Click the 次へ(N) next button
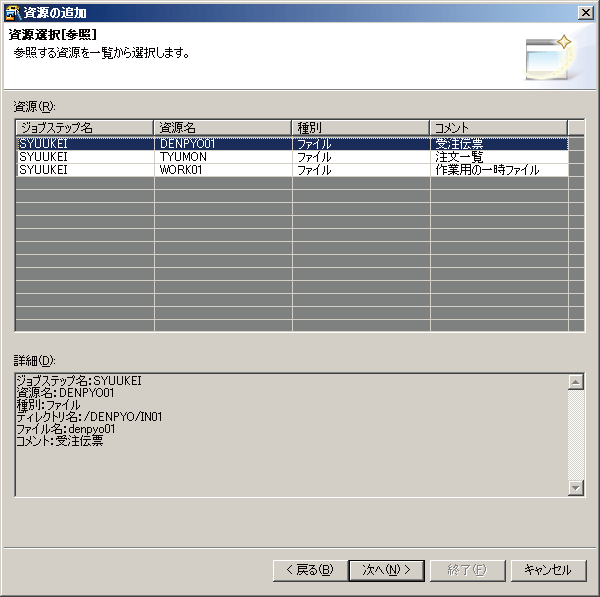 tap(386, 570)
